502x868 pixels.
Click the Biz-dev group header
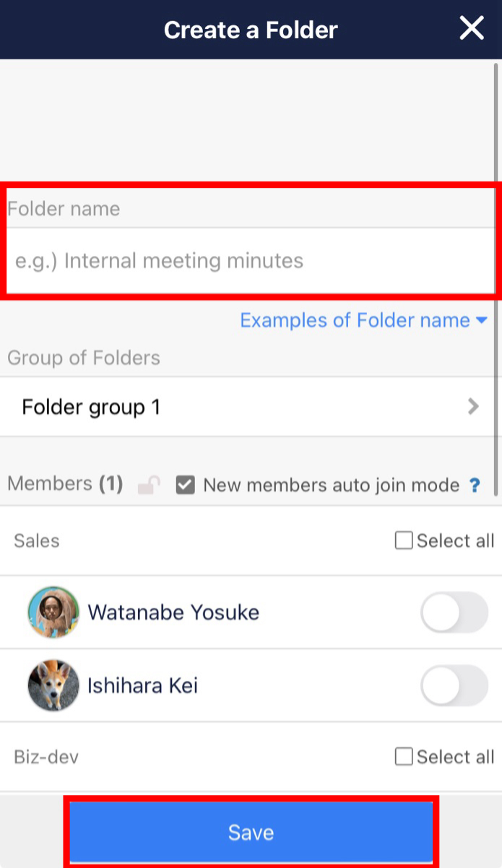[x=46, y=757]
